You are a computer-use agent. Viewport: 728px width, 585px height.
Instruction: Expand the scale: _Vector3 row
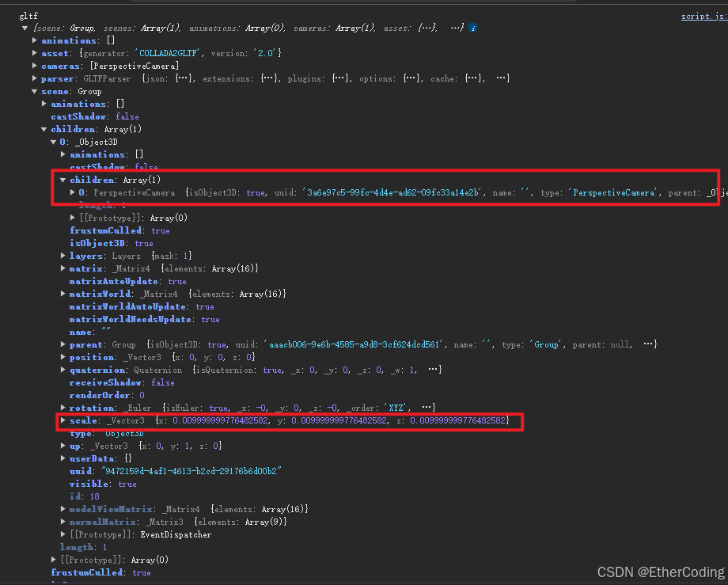(63, 420)
